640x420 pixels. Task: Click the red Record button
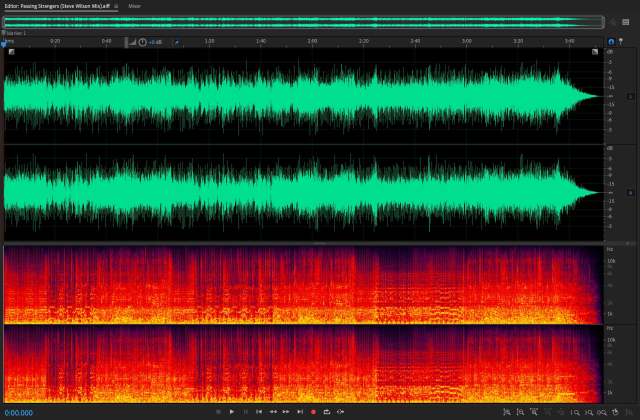click(313, 412)
